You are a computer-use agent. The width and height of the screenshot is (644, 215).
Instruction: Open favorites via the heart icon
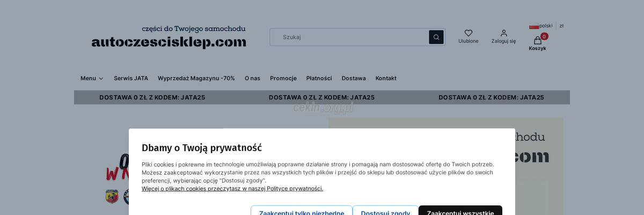click(x=469, y=33)
